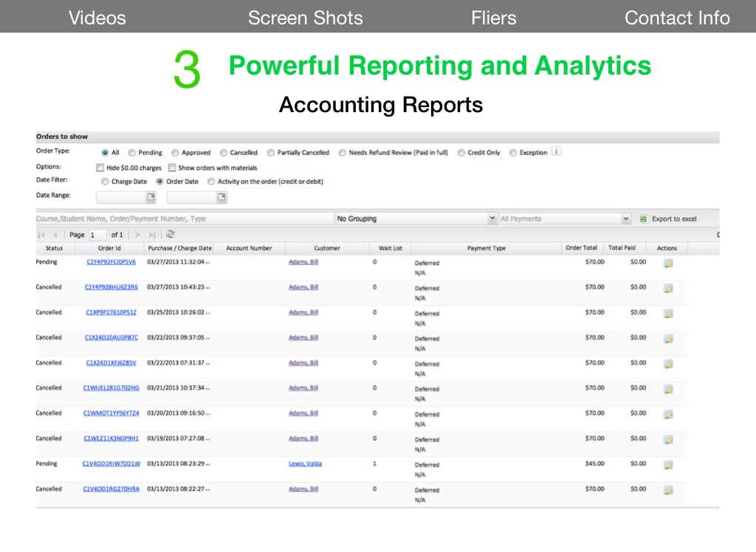Switch to the Fliers tab
The width and height of the screenshot is (756, 552).
(493, 18)
